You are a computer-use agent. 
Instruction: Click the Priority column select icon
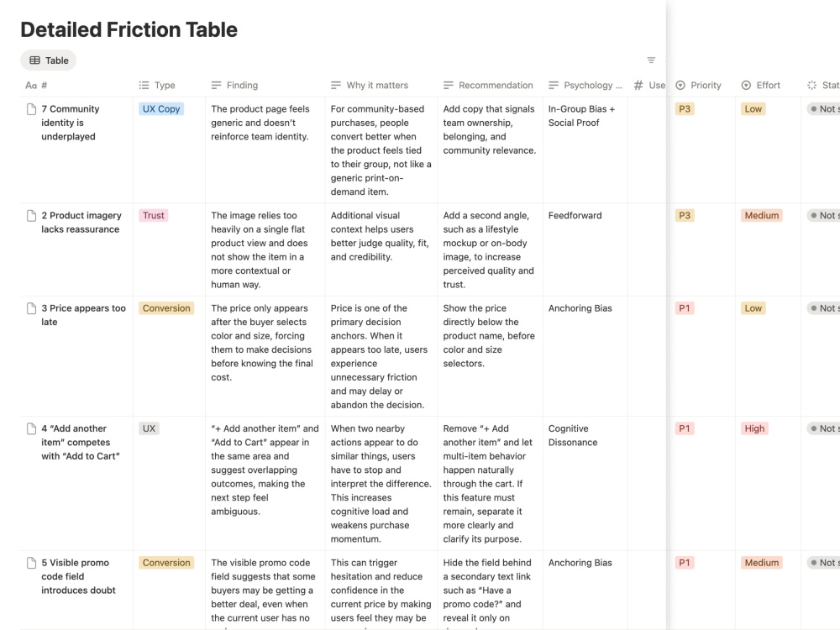pyautogui.click(x=680, y=85)
